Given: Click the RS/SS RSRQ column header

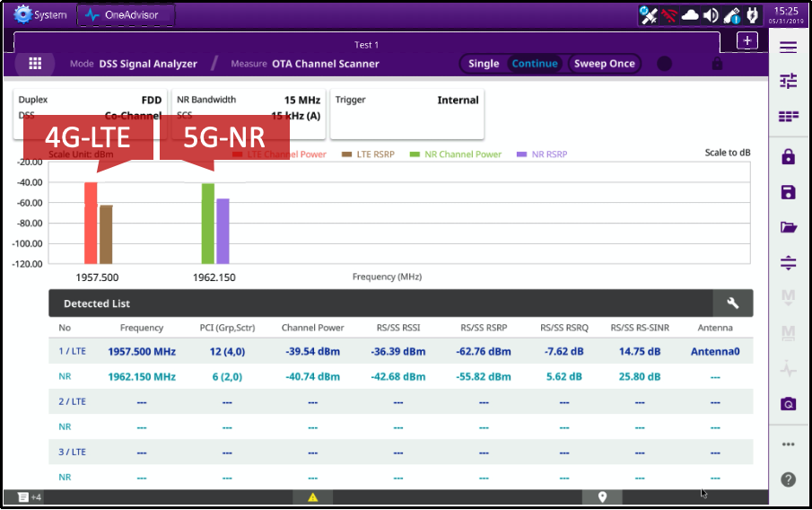Looking at the screenshot, I should tap(564, 328).
